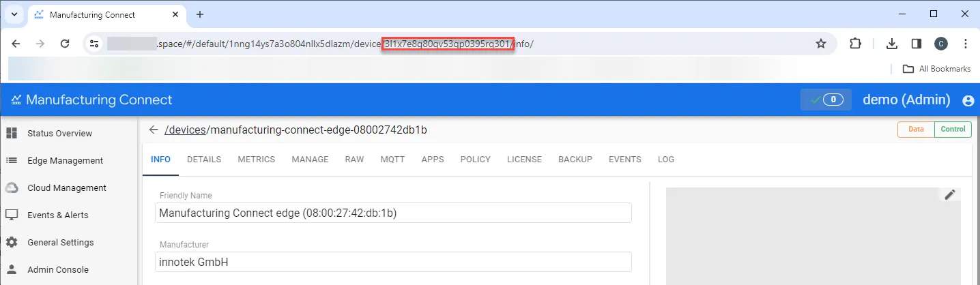The height and width of the screenshot is (285, 980).
Task: Click the back arrow beside /devices
Action: pos(154,130)
